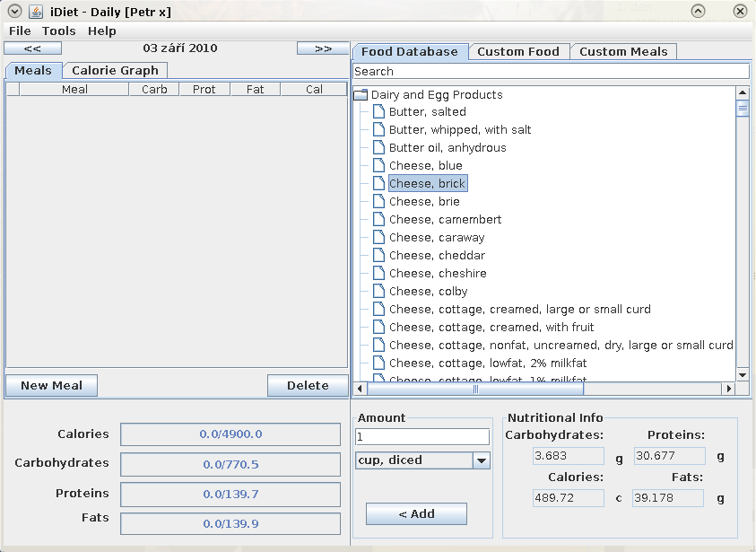Click the Carb column header in Meals table

point(154,89)
